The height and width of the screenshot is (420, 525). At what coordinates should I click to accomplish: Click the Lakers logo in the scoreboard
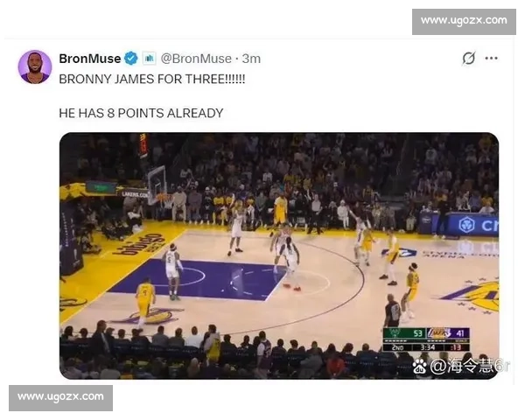coord(439,332)
